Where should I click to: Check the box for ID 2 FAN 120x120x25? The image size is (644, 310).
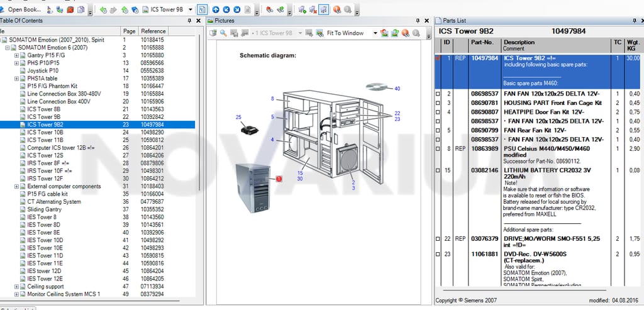(x=438, y=94)
